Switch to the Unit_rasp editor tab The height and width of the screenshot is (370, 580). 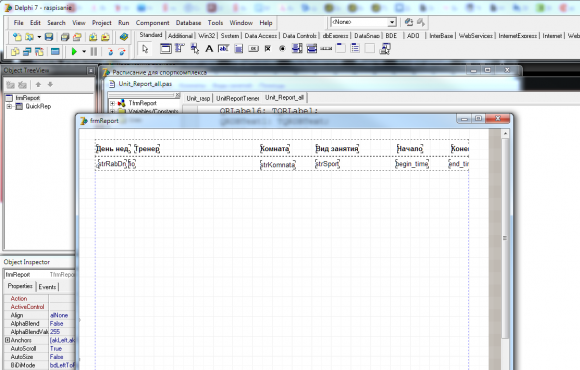(x=198, y=98)
